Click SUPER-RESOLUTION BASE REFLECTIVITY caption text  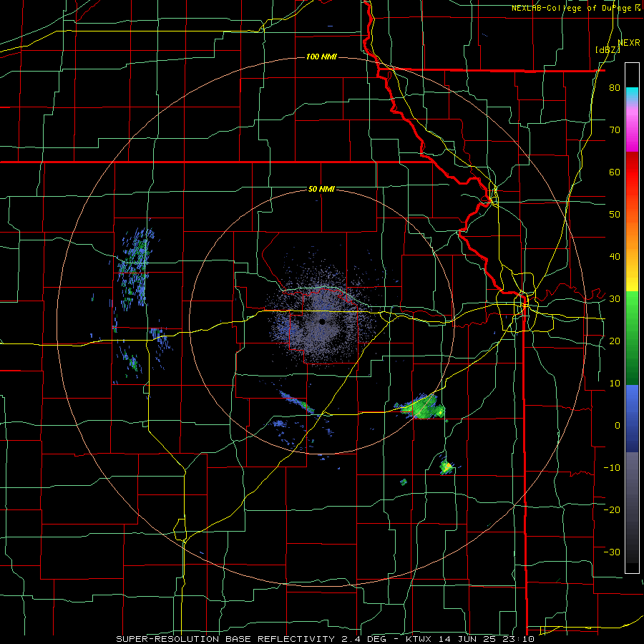(225, 639)
